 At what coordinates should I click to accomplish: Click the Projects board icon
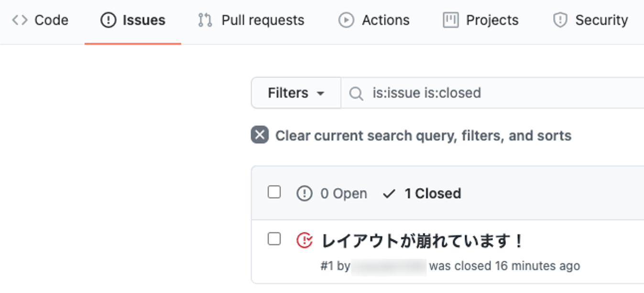(450, 20)
